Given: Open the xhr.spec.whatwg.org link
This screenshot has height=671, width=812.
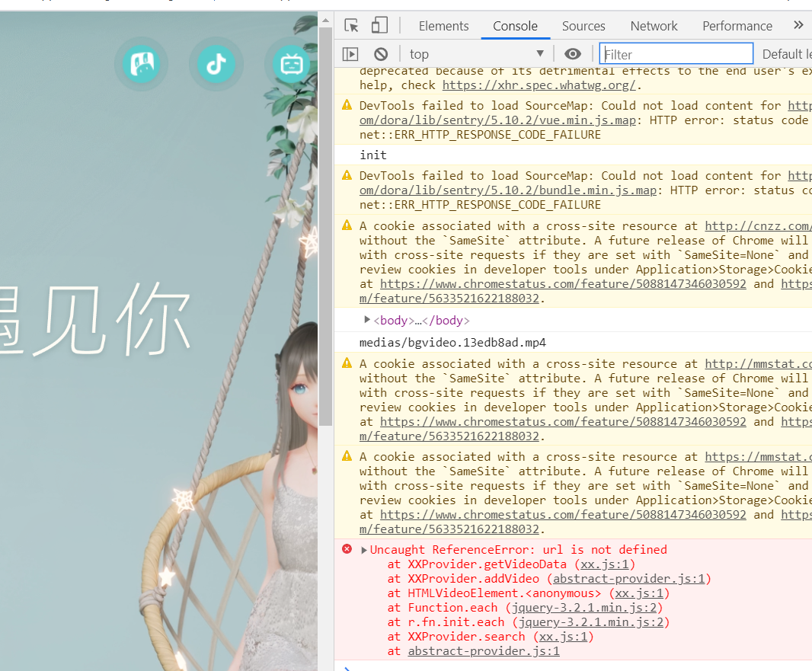Looking at the screenshot, I should pyautogui.click(x=539, y=85).
